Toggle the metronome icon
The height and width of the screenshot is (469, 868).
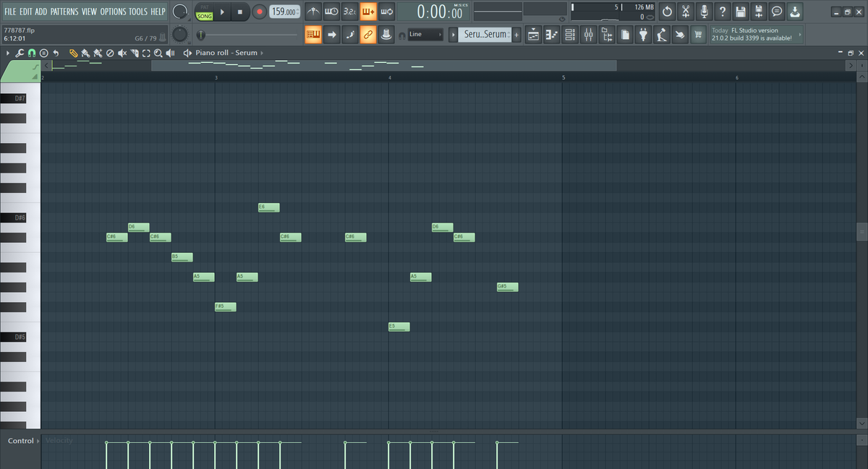[313, 12]
